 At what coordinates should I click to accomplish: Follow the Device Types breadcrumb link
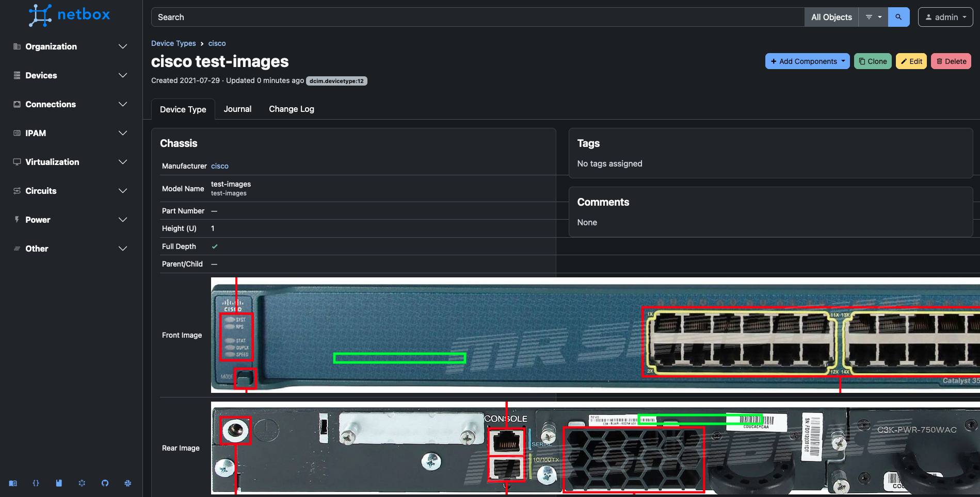(173, 43)
